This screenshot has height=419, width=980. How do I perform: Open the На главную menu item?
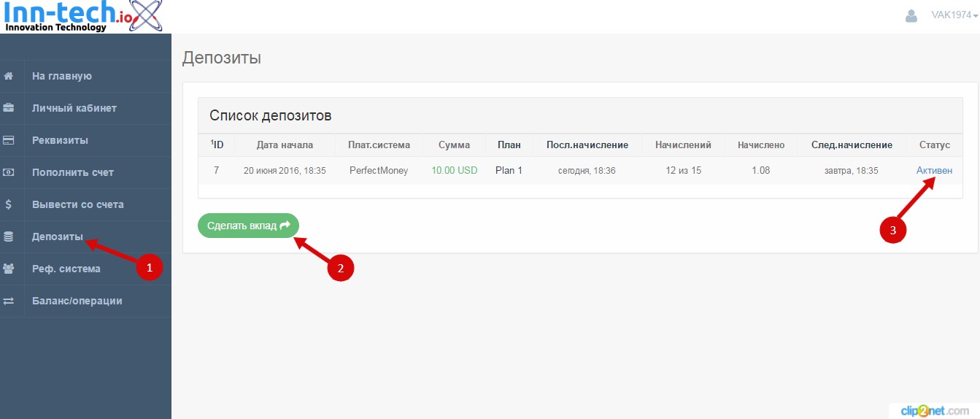[61, 76]
